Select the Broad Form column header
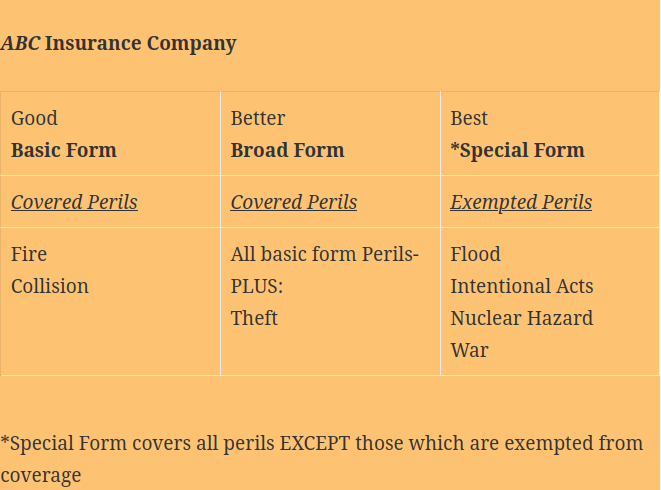The width and height of the screenshot is (661, 490). [x=287, y=150]
